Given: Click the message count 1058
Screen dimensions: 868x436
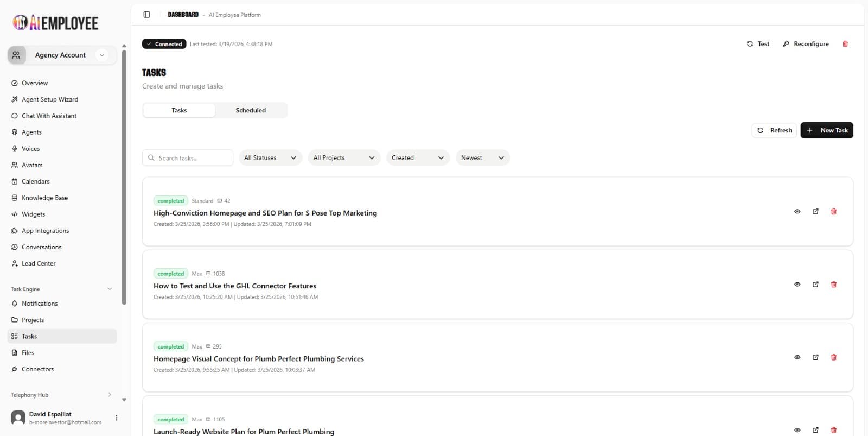Looking at the screenshot, I should pos(219,274).
